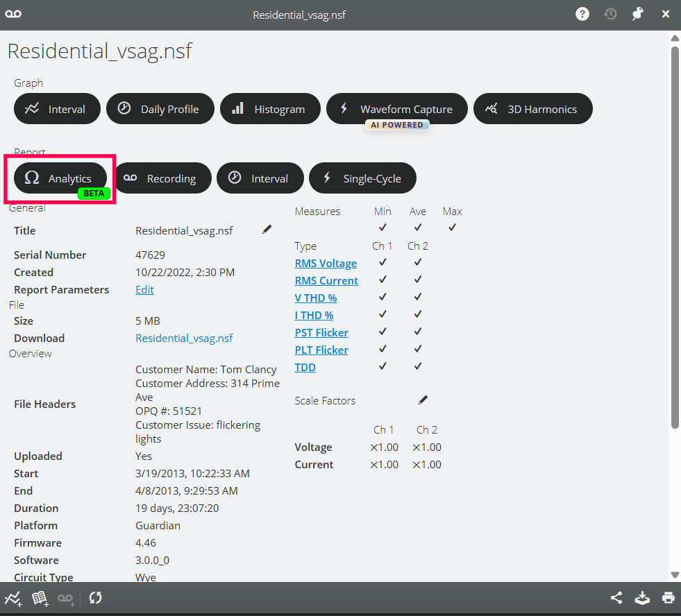Open the V THD % measure details
This screenshot has height=616, width=681.
(x=315, y=297)
